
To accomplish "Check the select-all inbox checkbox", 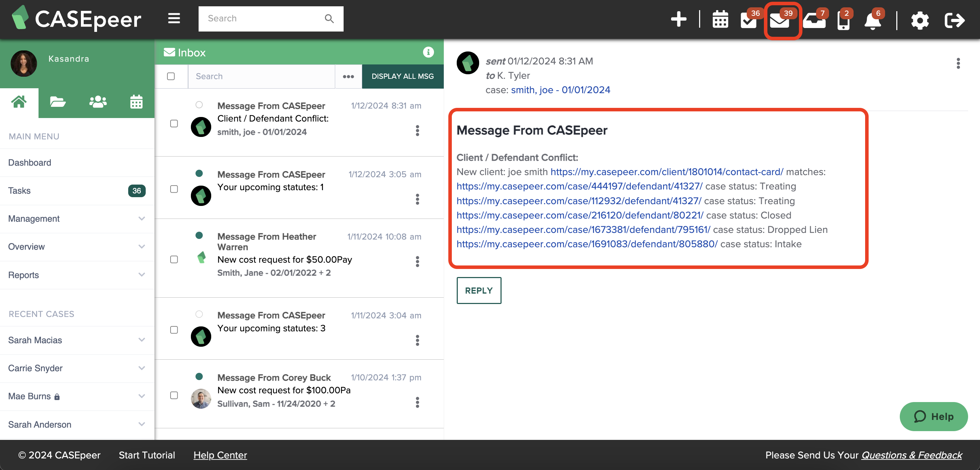I will coord(171,76).
